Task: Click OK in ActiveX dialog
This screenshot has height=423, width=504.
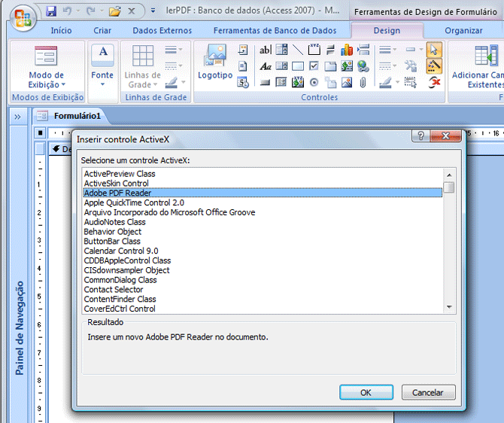Action: 366,392
